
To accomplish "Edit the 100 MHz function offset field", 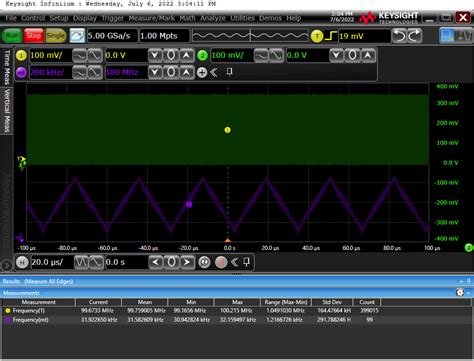I will 126,72.
